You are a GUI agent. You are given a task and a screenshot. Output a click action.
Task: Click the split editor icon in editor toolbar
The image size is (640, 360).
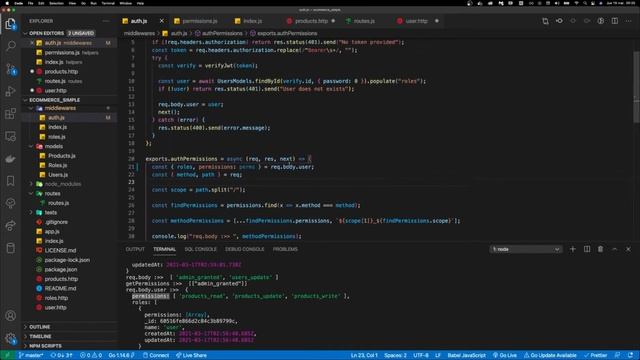click(615, 21)
